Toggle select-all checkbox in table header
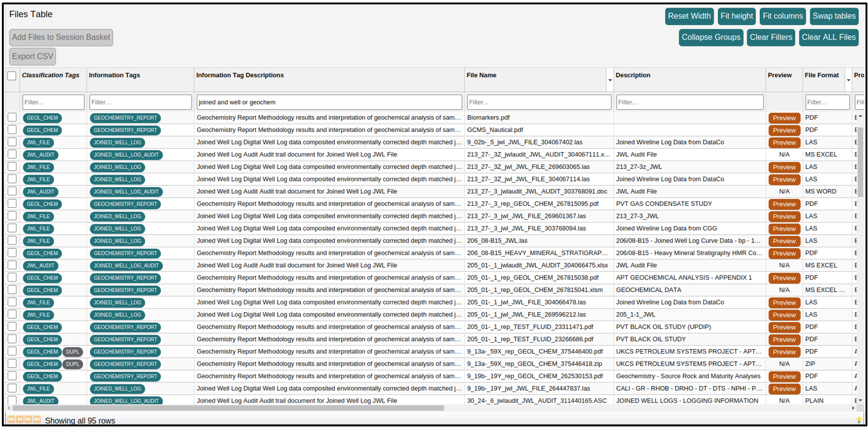This screenshot has height=427, width=868. tap(12, 75)
